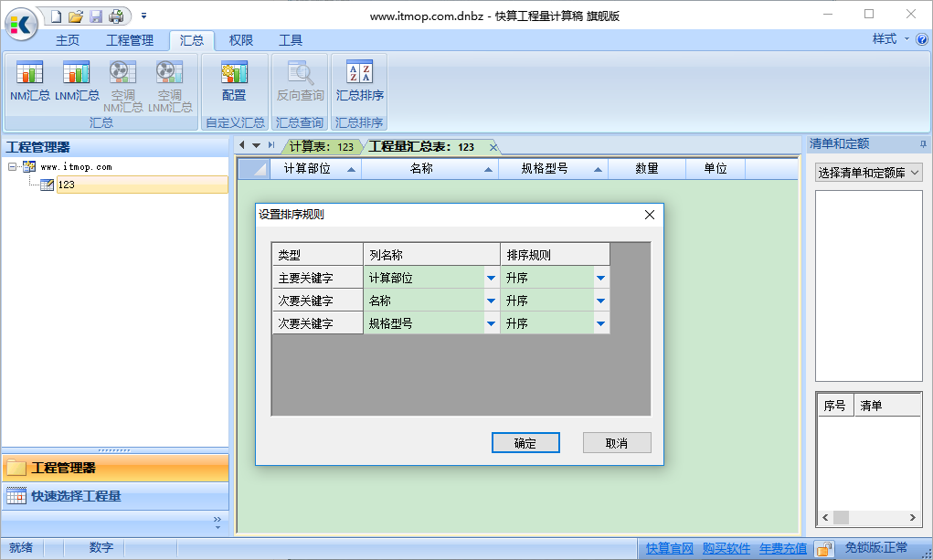Expand the 计算部位 column name dropdown
The image size is (933, 560).
tap(491, 279)
